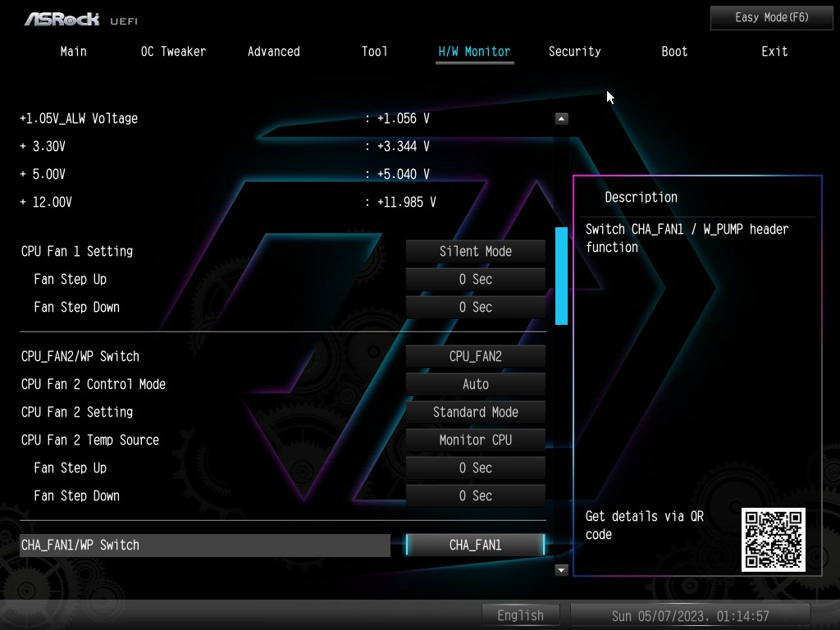Go to the Security tab
Viewport: 840px width, 630px height.
[x=574, y=52]
